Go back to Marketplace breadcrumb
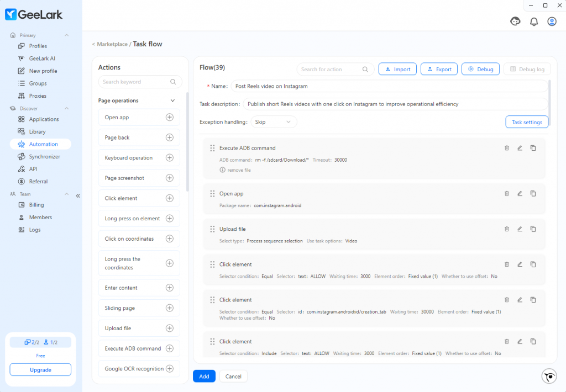Image resolution: width=566 pixels, height=392 pixels. coord(112,44)
